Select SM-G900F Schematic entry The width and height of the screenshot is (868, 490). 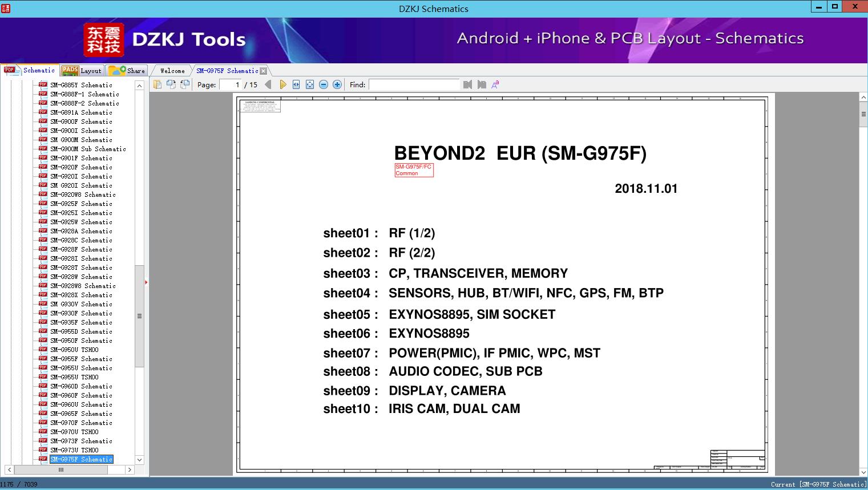[x=81, y=122]
